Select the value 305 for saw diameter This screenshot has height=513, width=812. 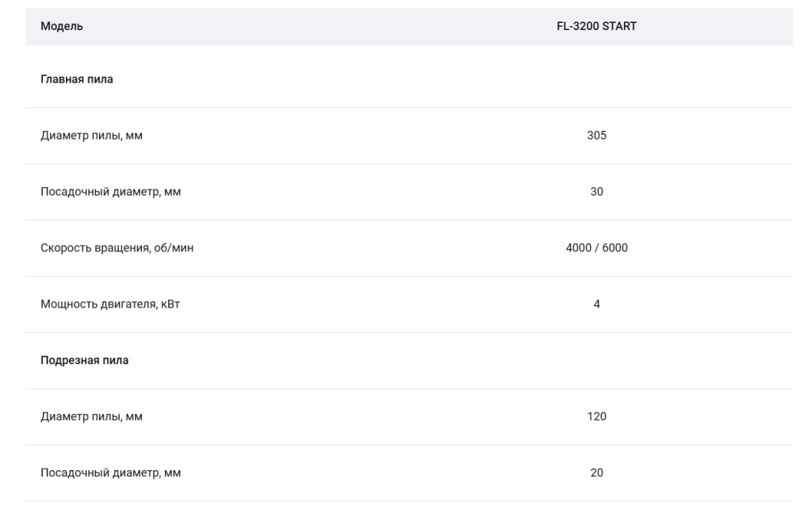click(x=596, y=135)
